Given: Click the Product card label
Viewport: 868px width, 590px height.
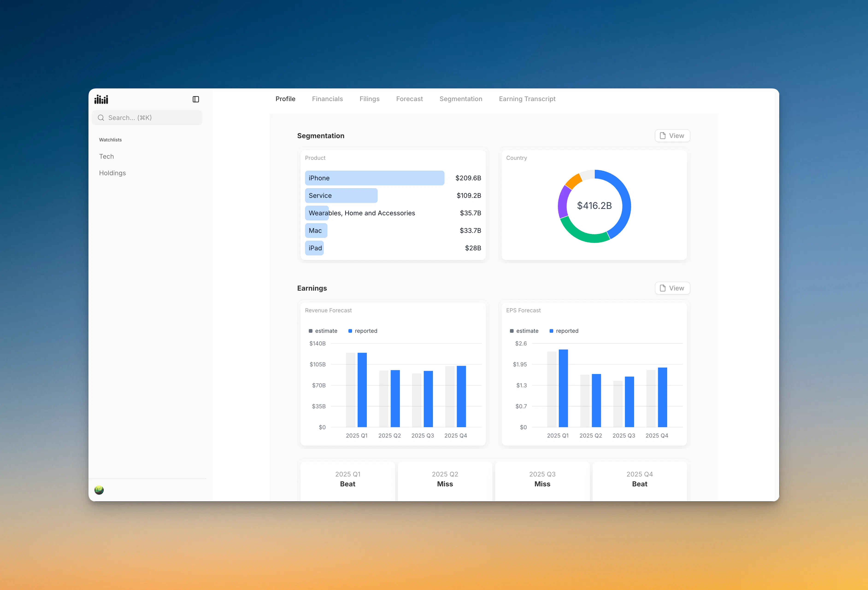Looking at the screenshot, I should [x=315, y=158].
